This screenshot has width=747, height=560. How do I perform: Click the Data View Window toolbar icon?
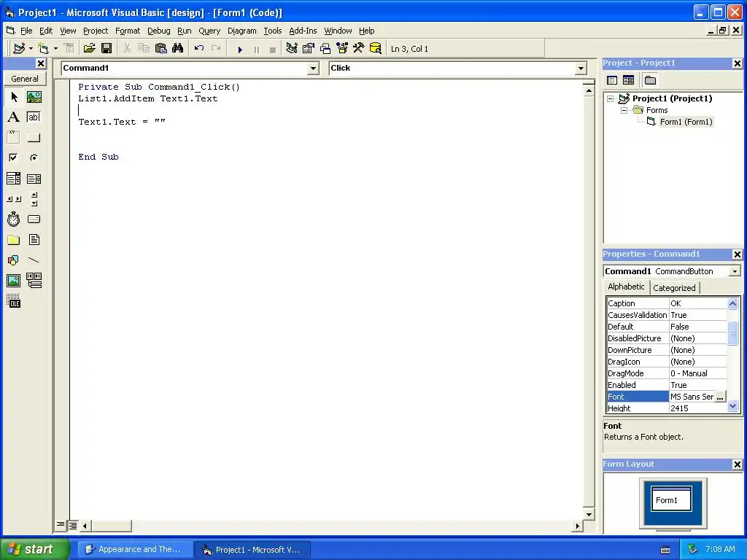(376, 49)
